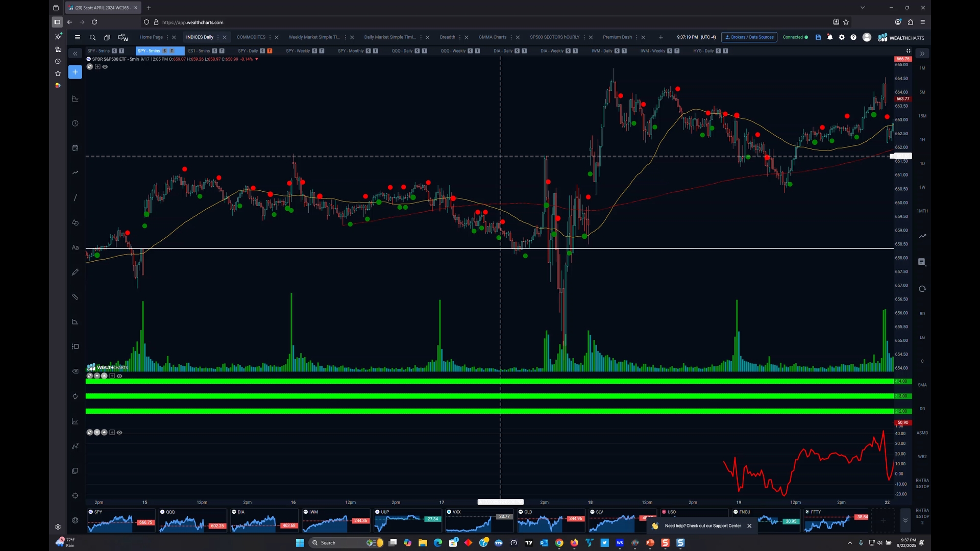Open the symbol search magnifier
The height and width of the screenshot is (551, 980).
tap(92, 37)
